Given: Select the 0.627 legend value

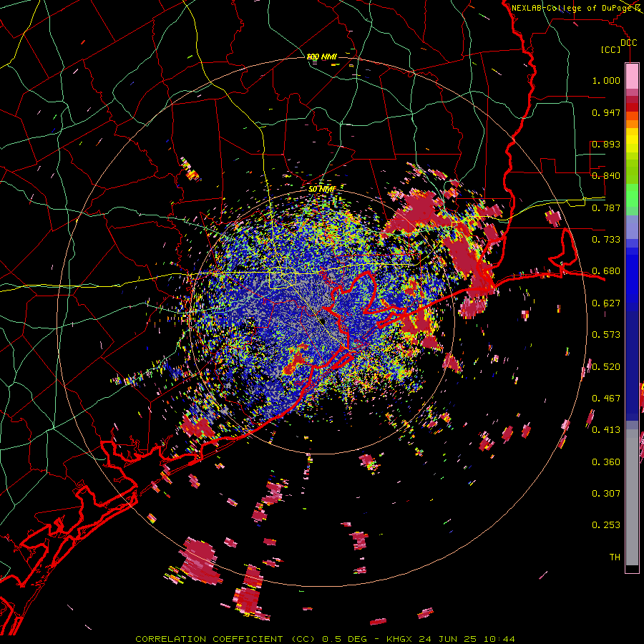Looking at the screenshot, I should coord(606,303).
